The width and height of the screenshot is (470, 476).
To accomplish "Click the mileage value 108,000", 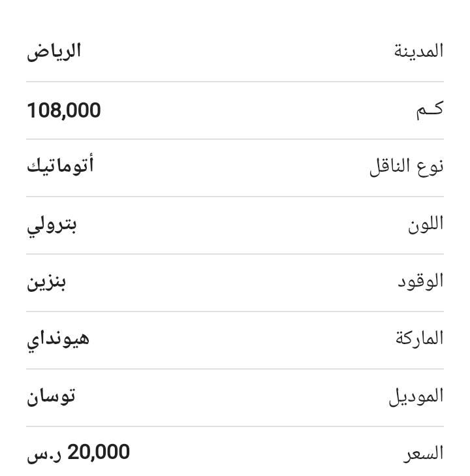I will [64, 110].
